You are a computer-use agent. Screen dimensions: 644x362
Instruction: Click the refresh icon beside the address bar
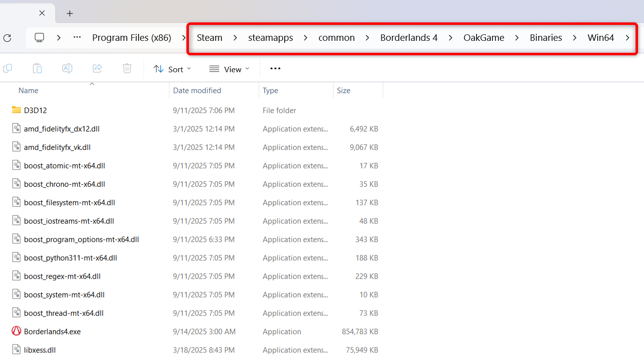coord(7,38)
